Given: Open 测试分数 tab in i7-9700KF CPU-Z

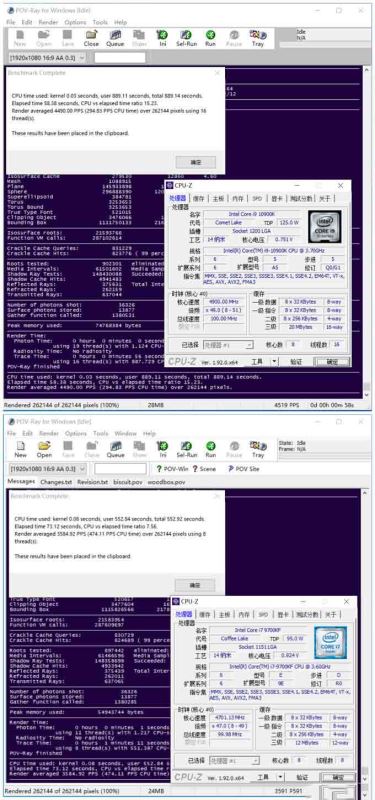Looking at the screenshot, I should (307, 614).
